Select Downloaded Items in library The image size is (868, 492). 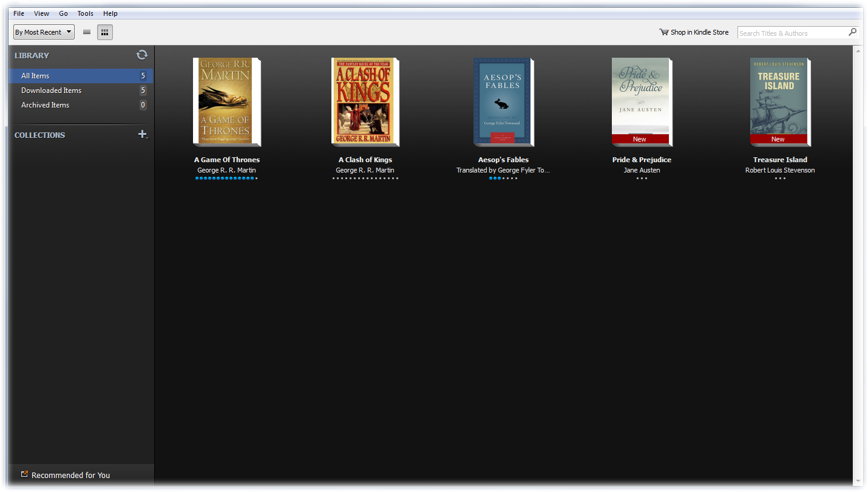coord(81,91)
